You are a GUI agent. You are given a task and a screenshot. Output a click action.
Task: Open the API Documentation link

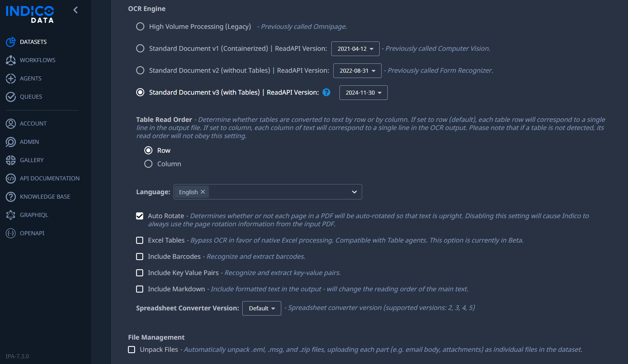click(50, 178)
